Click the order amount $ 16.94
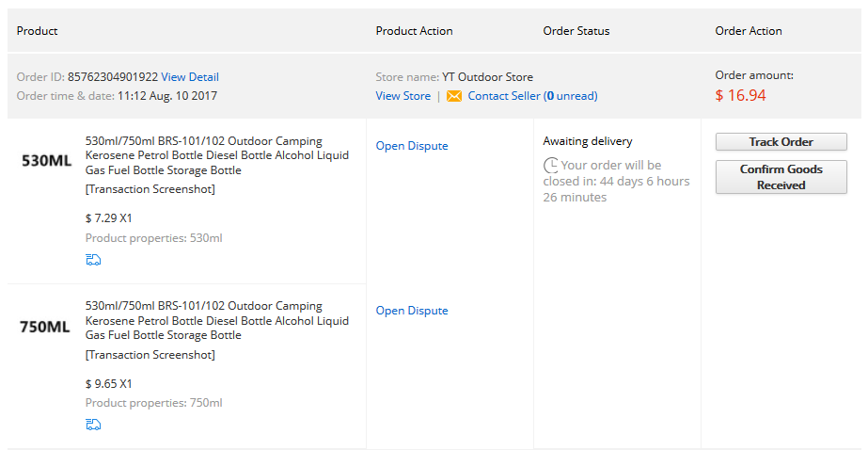This screenshot has height=450, width=868. [740, 95]
